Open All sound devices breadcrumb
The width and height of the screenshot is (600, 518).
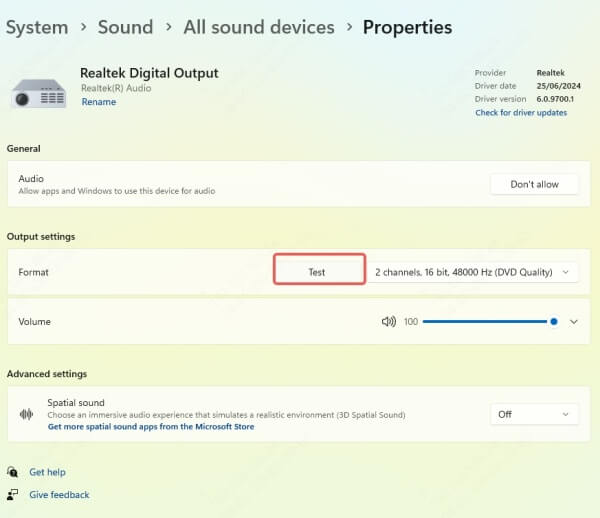[x=259, y=27]
